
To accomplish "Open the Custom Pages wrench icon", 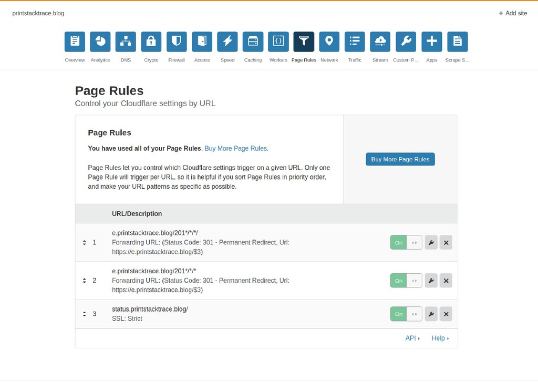I will 406,42.
